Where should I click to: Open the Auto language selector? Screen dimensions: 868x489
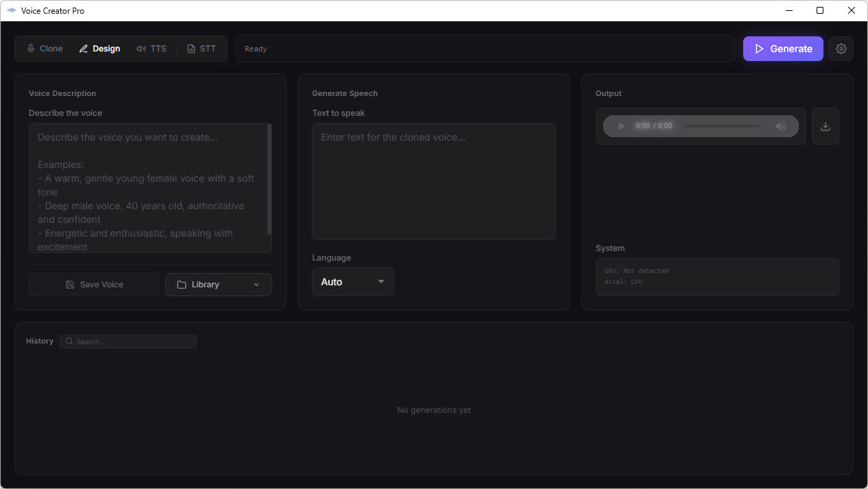(x=352, y=282)
